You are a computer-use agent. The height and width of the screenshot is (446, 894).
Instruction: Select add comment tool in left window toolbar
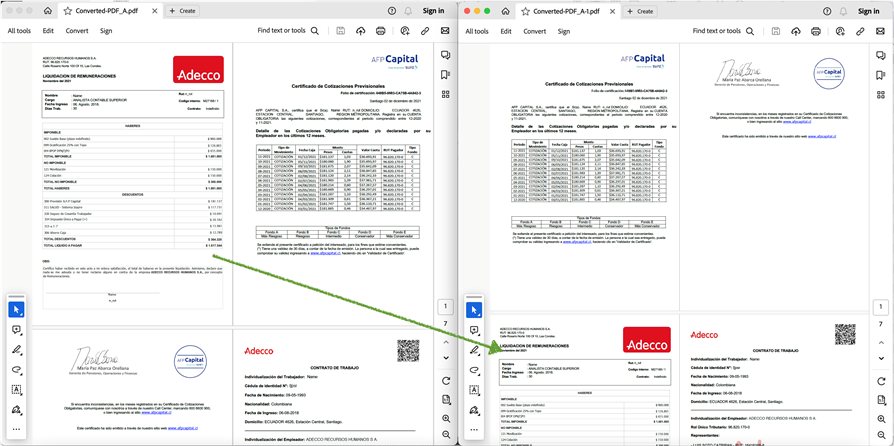click(x=16, y=329)
